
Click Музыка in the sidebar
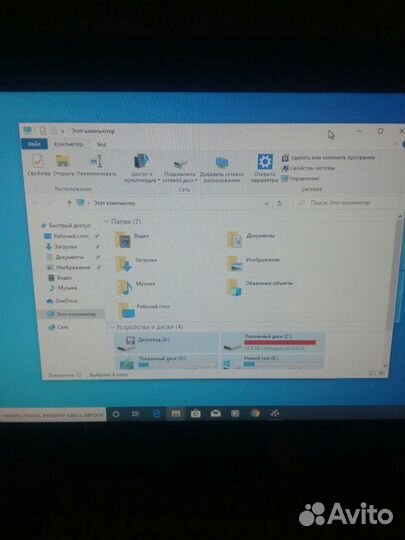[63, 288]
